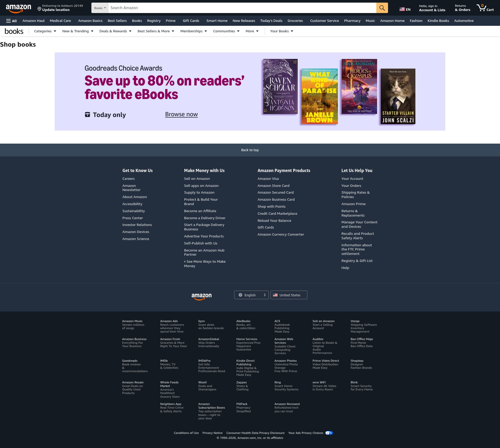Click the United States country button
The width and height of the screenshot is (500, 448).
tap(289, 295)
